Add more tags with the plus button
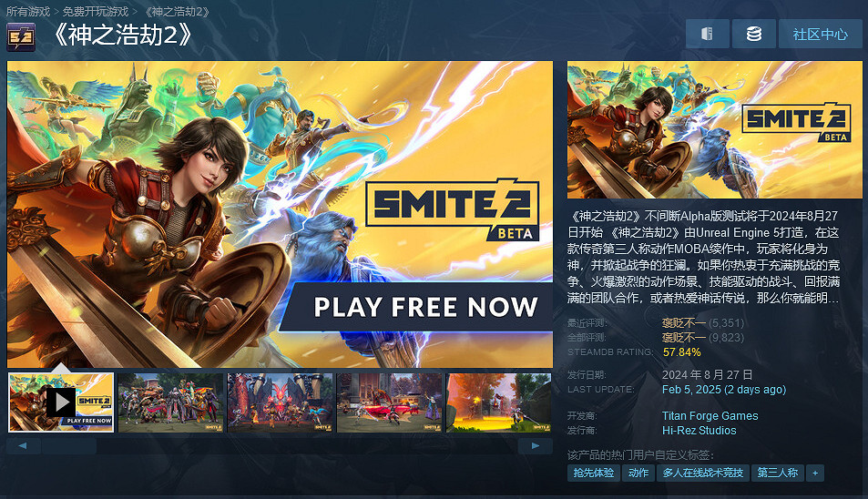The width and height of the screenshot is (868, 499). [x=815, y=473]
